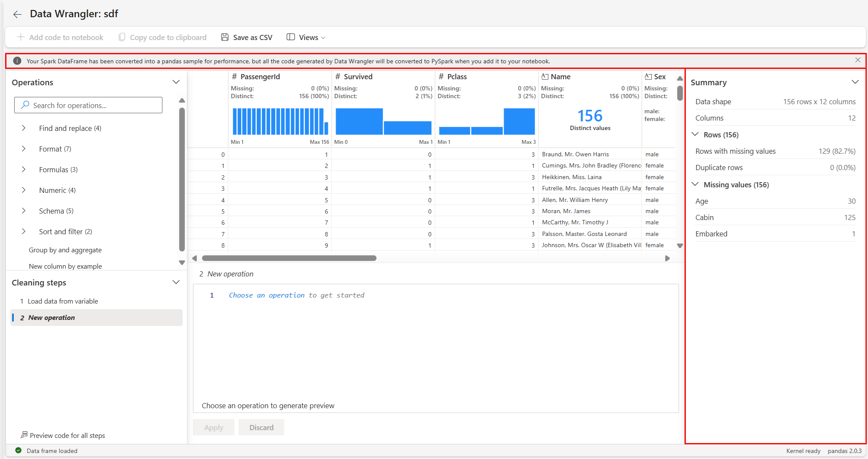Click the Sex column header
This screenshot has height=459, width=868.
(660, 76)
